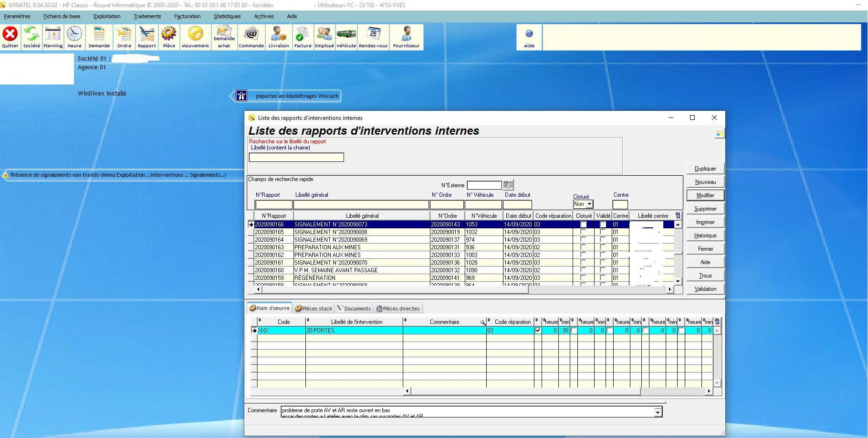Expand the Commentaire text box dropdown arrow

click(x=658, y=412)
